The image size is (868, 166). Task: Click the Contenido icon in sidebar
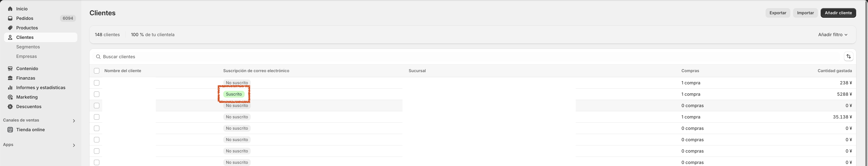coord(10,69)
